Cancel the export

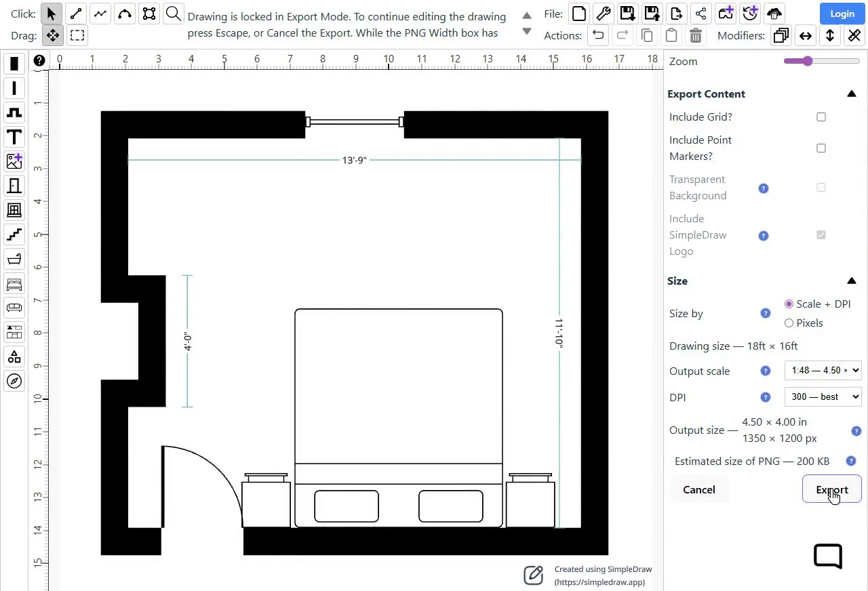pos(699,490)
